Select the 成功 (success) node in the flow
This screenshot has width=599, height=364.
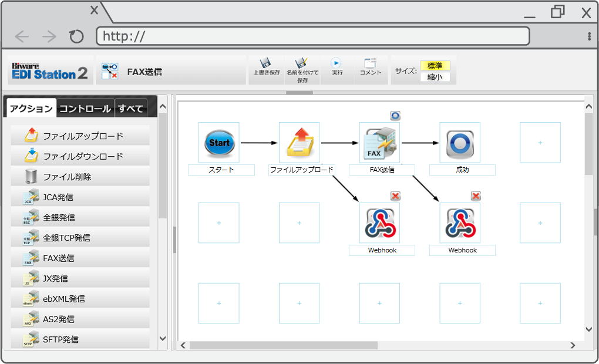pyautogui.click(x=460, y=142)
